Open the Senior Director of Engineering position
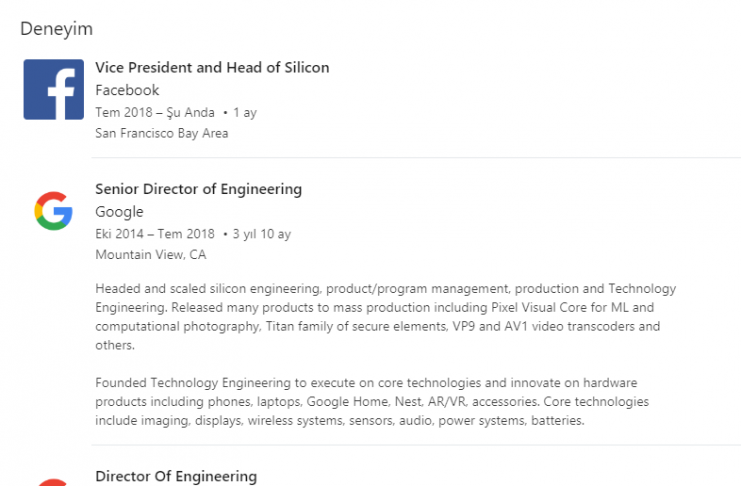The image size is (741, 486). (198, 189)
